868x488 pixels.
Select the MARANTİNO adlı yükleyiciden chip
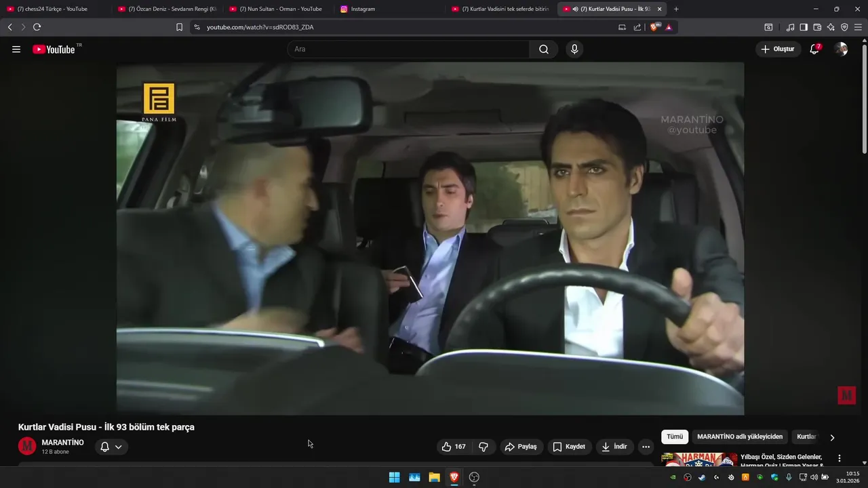[740, 437]
